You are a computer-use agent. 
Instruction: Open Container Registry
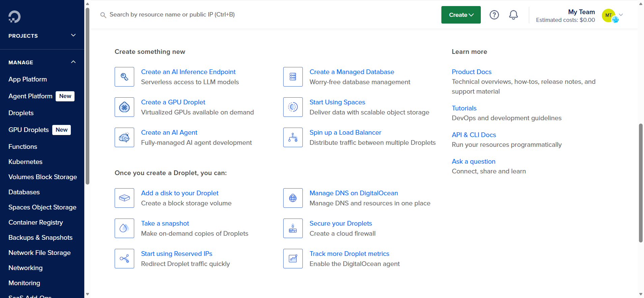[35, 222]
